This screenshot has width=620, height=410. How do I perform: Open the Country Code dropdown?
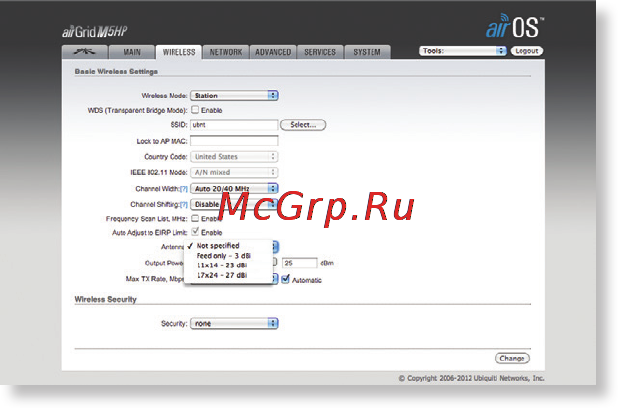coord(234,157)
